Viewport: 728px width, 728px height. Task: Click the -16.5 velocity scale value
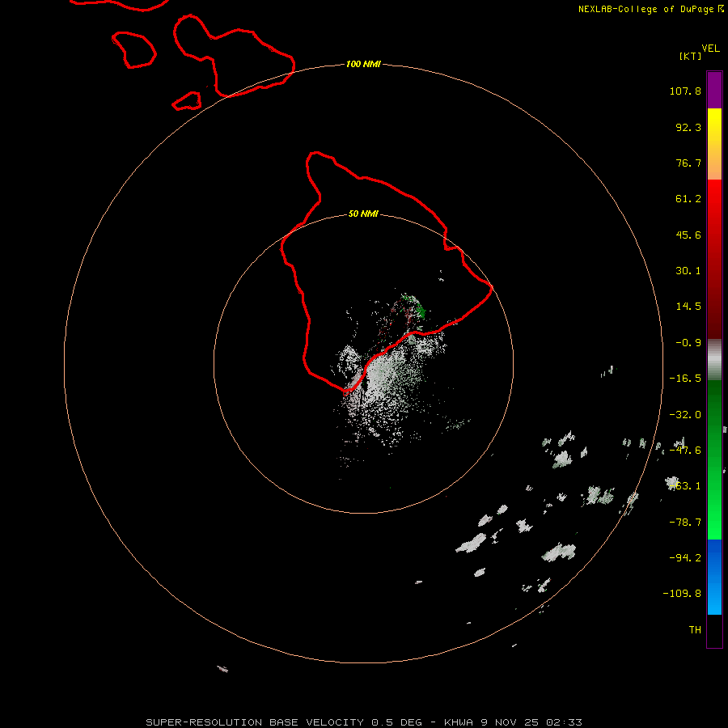coord(685,379)
